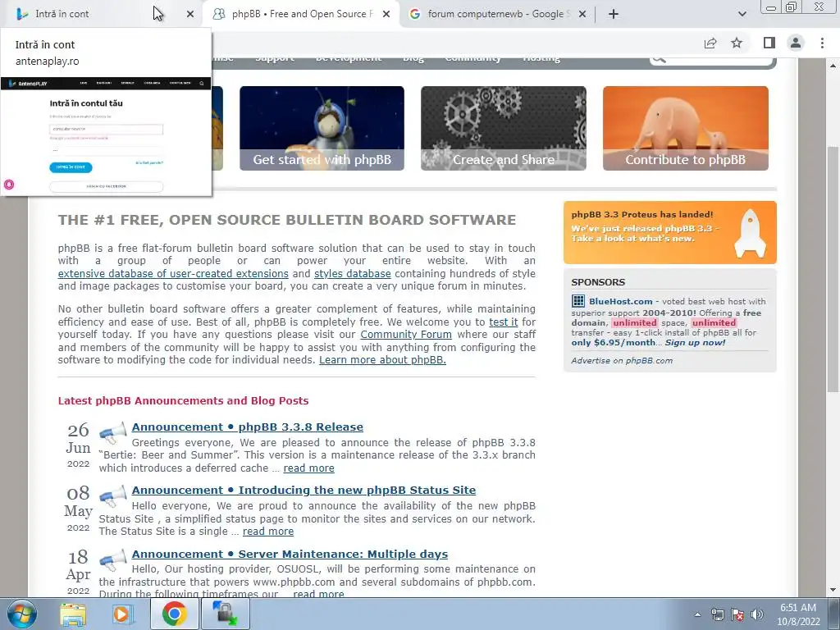The width and height of the screenshot is (840, 630).
Task: Click the Chrome taskbar icon
Action: point(174,614)
